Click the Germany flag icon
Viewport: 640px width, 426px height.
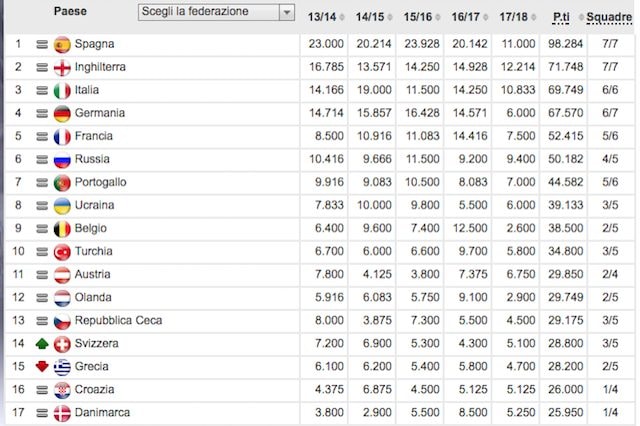coord(62,113)
